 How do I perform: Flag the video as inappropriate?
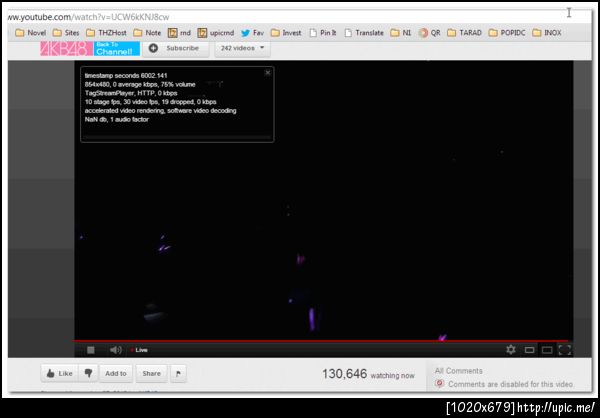178,373
